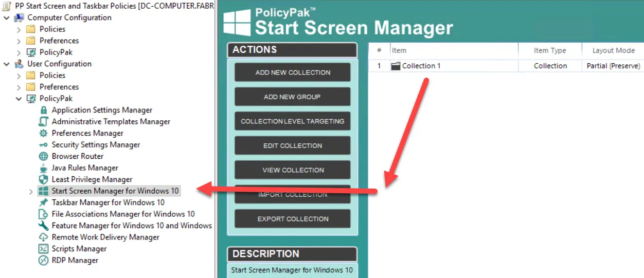Screen dimensions: 644x278
Task: Select the Least Privilege Manager node
Action: pos(92,179)
